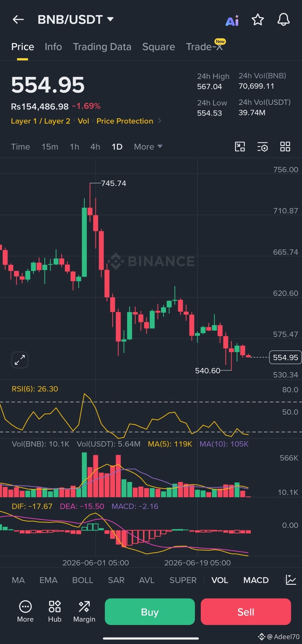302x644 pixels.
Task: Tap the 24h Low value 554.53
Action: 209,113
